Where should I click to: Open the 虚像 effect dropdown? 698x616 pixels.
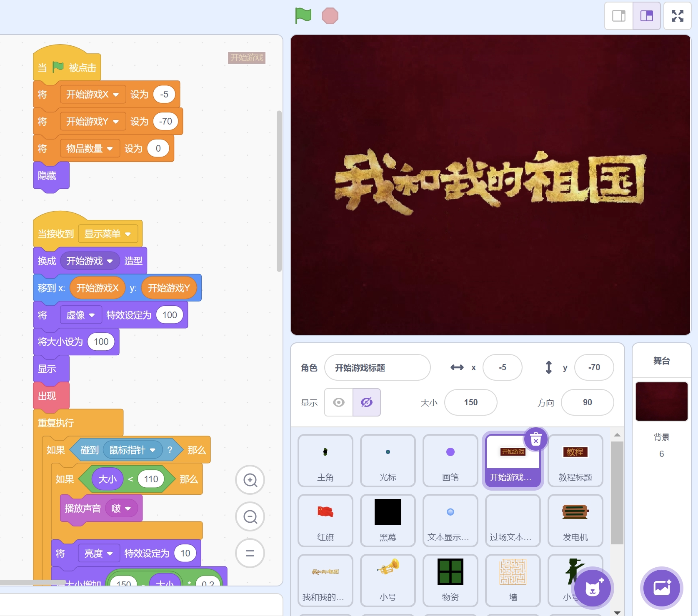click(92, 315)
